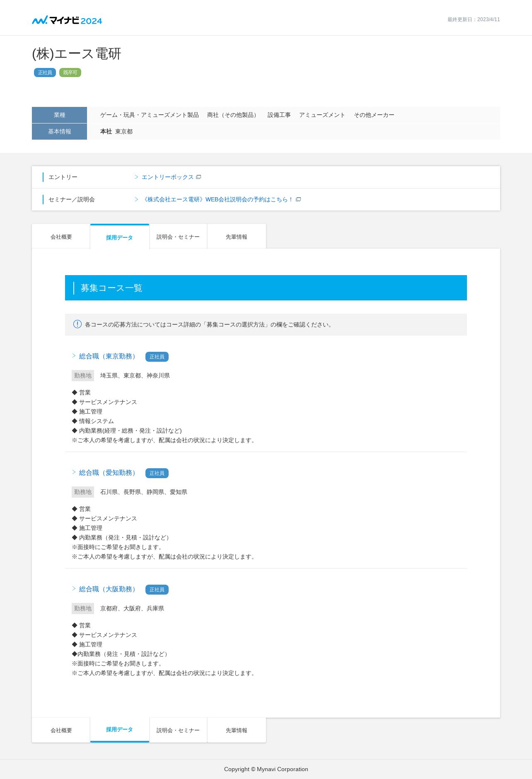
Task: Click 最終更新日：2023/4/11 text
Action: coord(474,19)
